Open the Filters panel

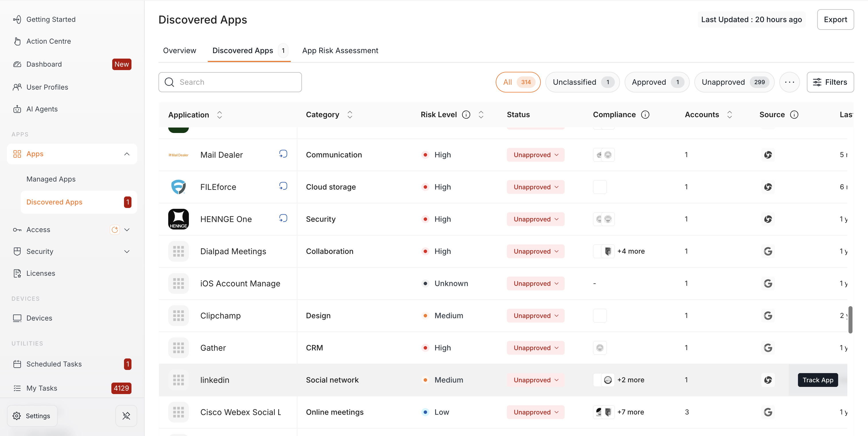click(830, 82)
